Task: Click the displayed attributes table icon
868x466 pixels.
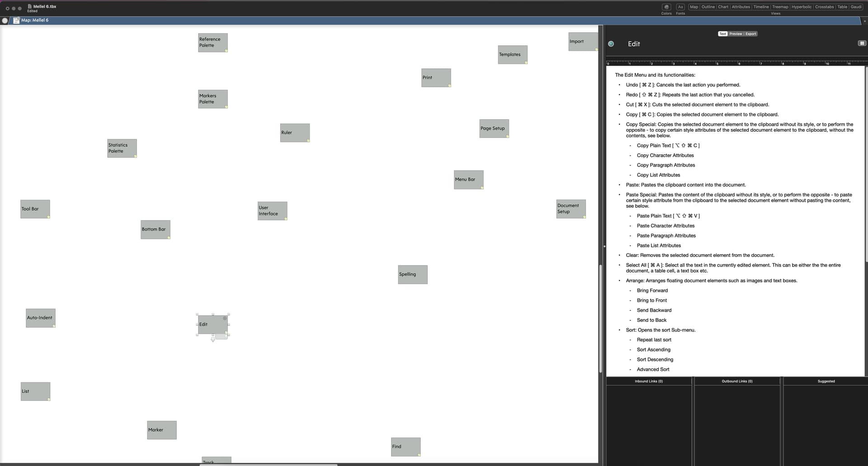Action: tap(862, 43)
